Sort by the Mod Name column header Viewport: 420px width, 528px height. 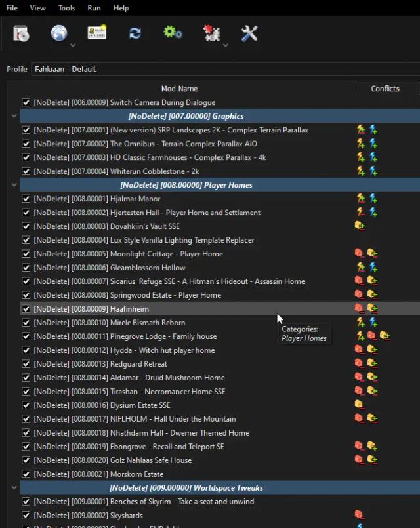[180, 89]
